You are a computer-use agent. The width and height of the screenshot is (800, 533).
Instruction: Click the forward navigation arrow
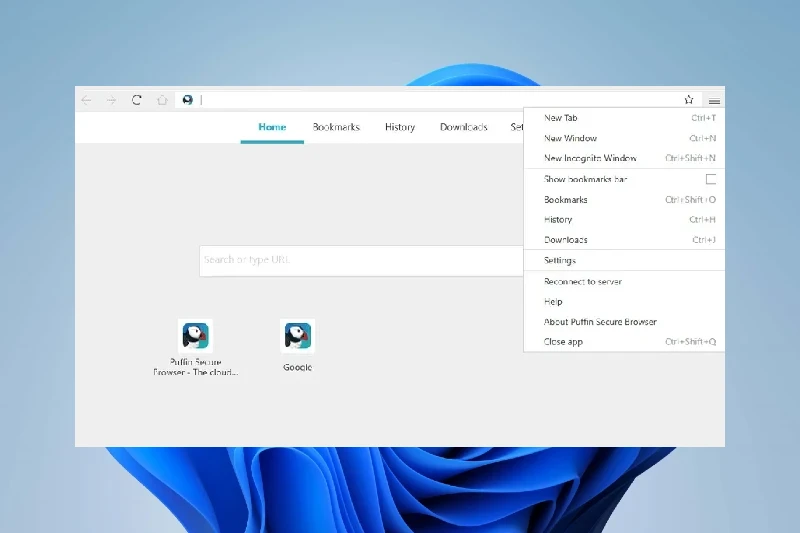click(111, 100)
